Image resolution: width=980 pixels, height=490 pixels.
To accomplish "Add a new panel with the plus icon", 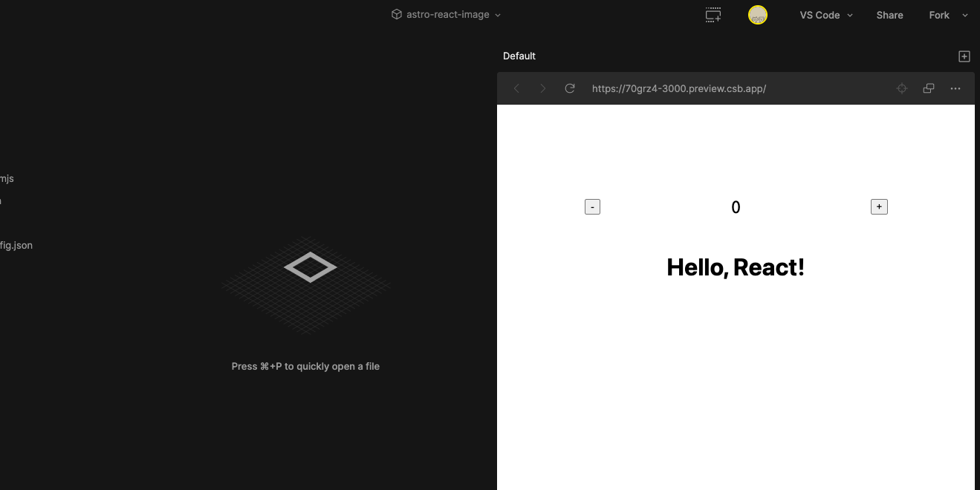I will [x=964, y=56].
